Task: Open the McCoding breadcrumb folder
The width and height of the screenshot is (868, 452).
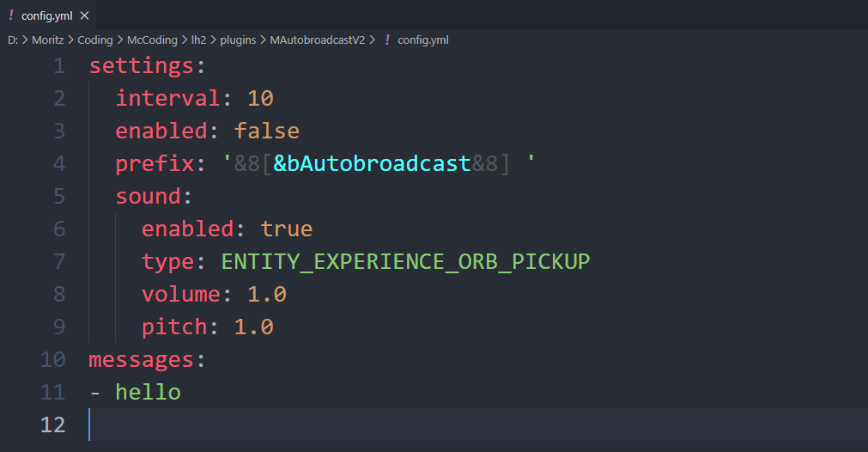Action: coord(152,40)
